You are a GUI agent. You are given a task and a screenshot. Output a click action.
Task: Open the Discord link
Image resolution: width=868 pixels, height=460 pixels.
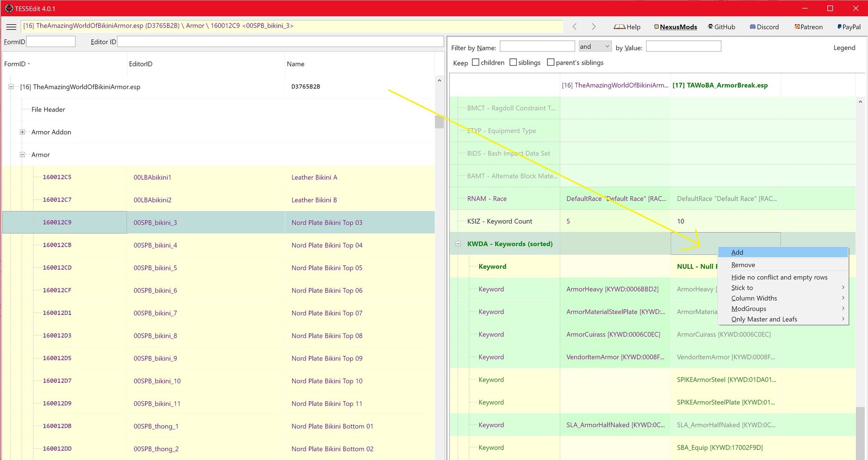764,27
